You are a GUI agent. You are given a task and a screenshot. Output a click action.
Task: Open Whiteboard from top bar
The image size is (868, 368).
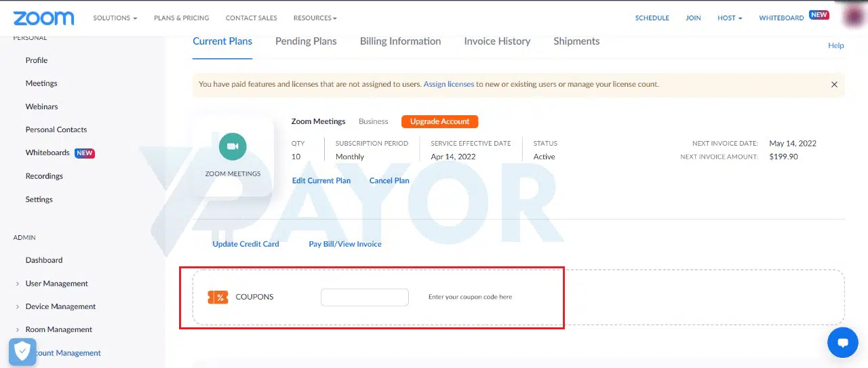pos(781,18)
